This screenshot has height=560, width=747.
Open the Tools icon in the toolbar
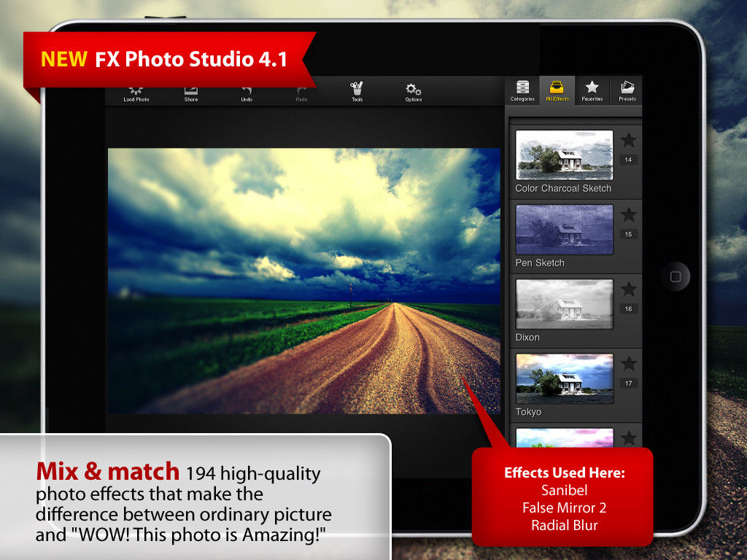pos(357,92)
